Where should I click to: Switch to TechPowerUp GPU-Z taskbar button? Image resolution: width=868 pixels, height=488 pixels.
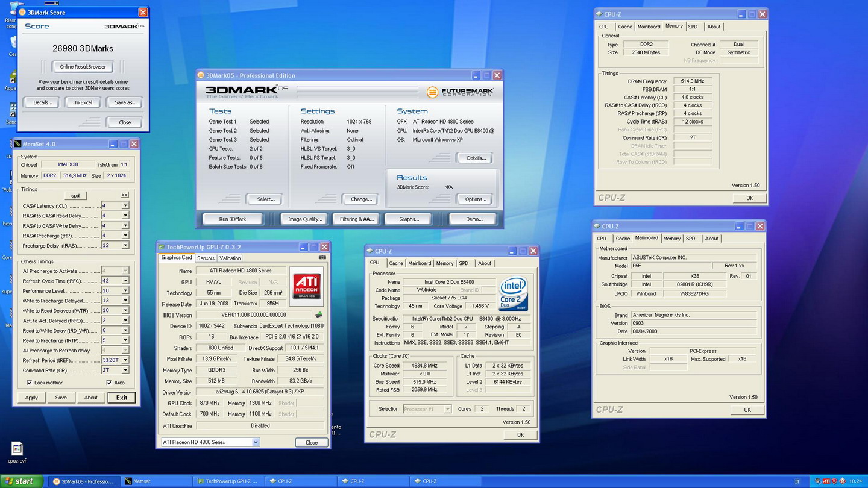(x=229, y=481)
